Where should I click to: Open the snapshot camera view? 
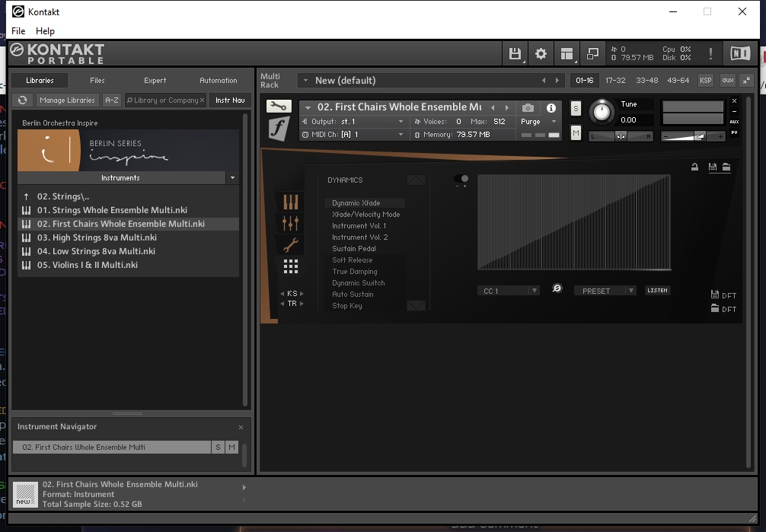[528, 108]
